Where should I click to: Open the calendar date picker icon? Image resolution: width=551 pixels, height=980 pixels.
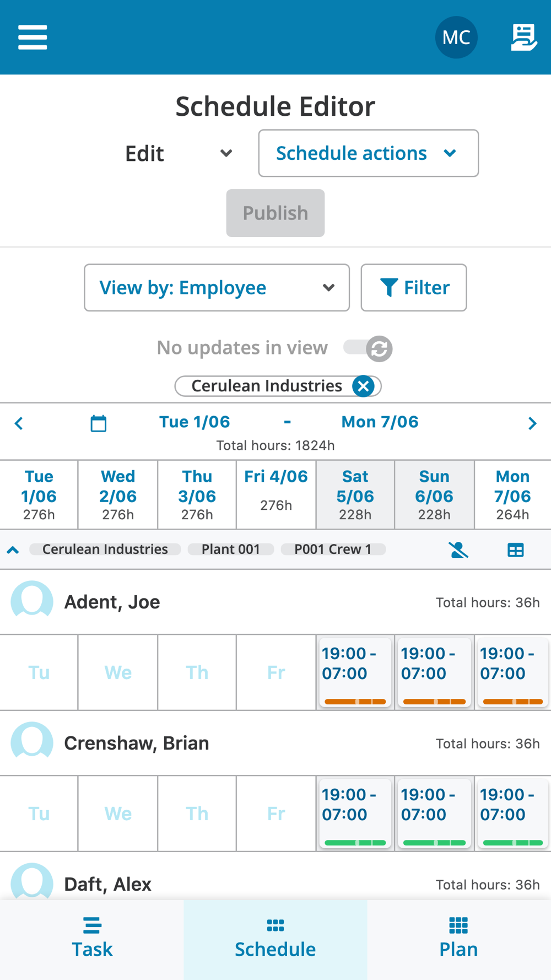(99, 423)
